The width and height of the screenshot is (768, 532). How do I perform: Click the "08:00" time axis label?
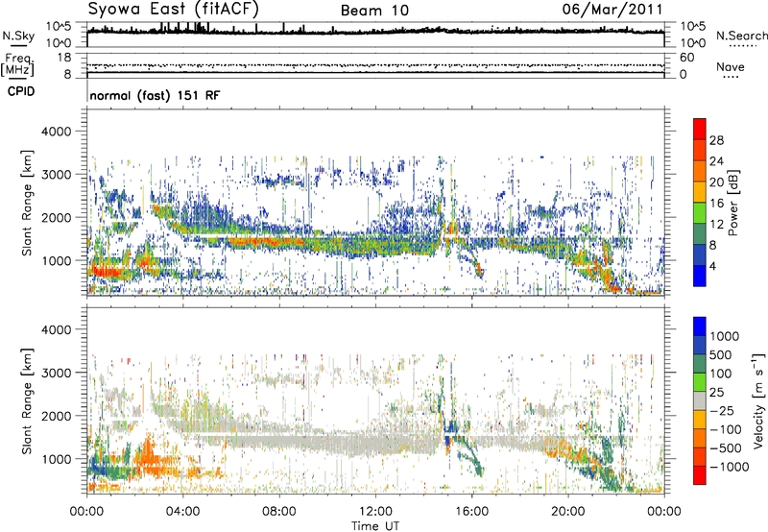click(x=279, y=512)
